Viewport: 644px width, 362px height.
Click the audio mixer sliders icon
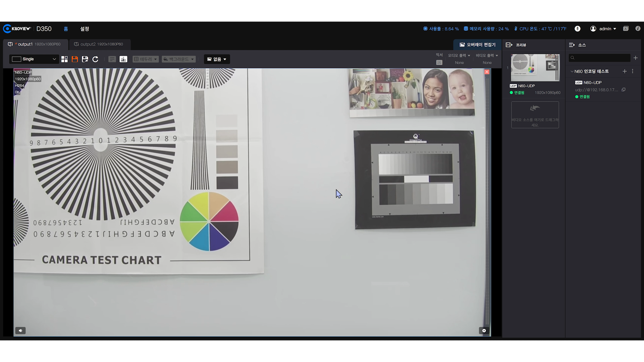(439, 63)
